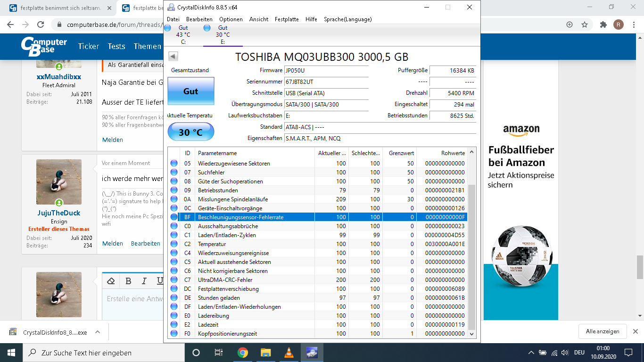
Task: Click status orb for Wiederzugewiesene Sektoren row
Action: coord(174,164)
